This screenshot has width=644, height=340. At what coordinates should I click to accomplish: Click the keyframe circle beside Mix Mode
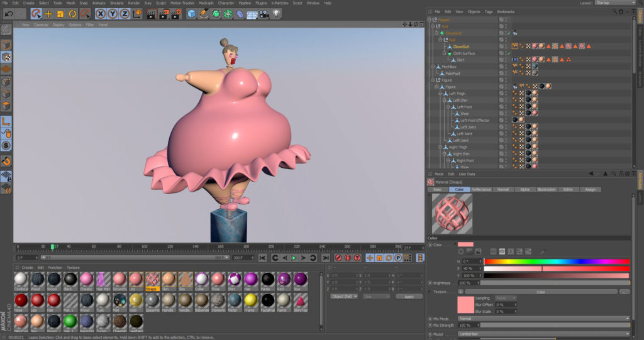tap(430, 319)
